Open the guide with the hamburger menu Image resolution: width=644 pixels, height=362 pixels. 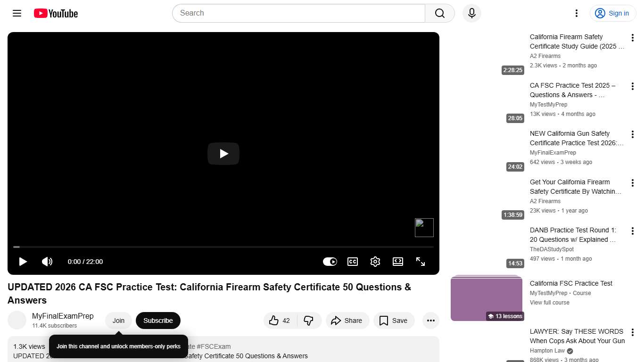[x=17, y=13]
